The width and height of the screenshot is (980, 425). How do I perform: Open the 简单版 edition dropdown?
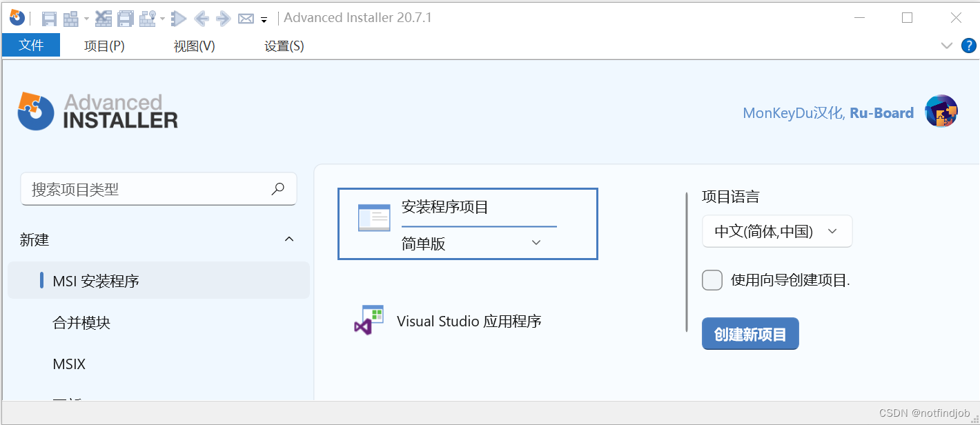536,242
